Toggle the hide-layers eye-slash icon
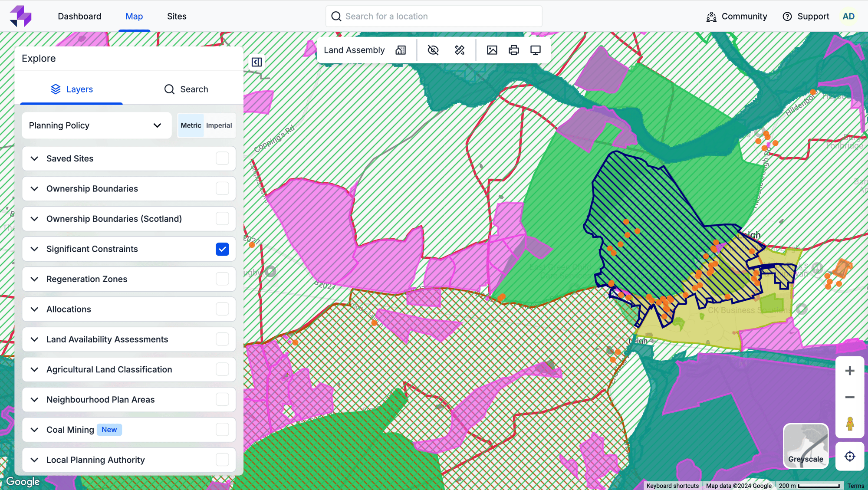 tap(433, 50)
